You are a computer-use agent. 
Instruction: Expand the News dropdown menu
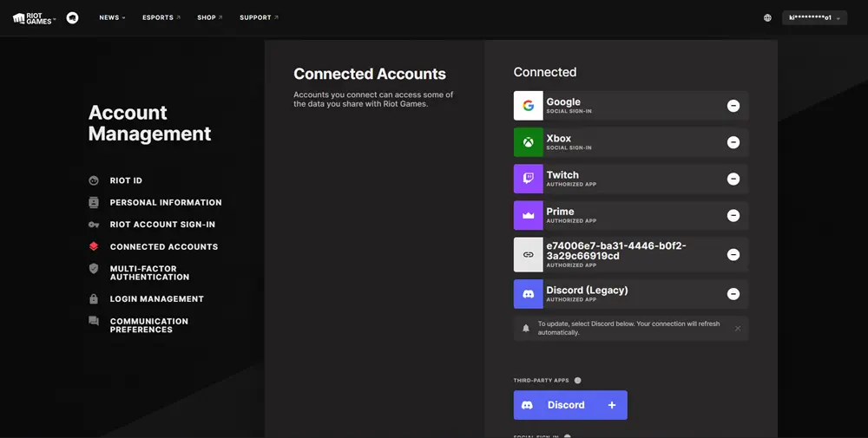pyautogui.click(x=112, y=17)
